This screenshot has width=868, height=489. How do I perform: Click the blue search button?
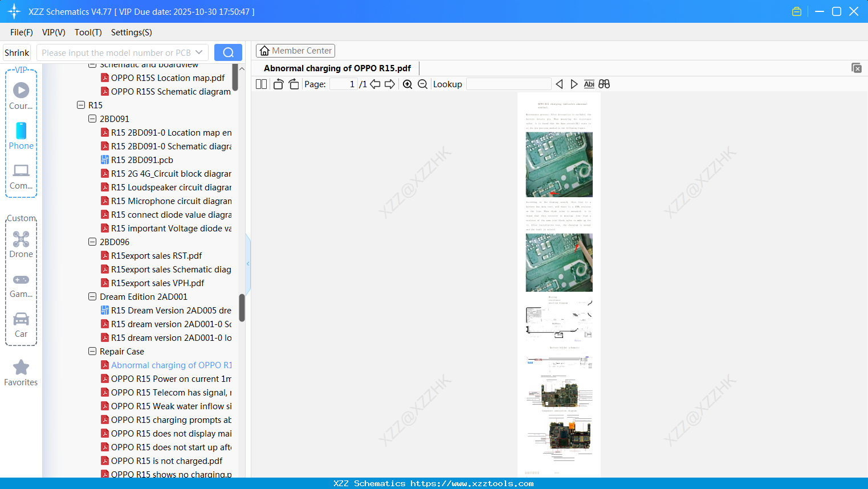point(228,52)
